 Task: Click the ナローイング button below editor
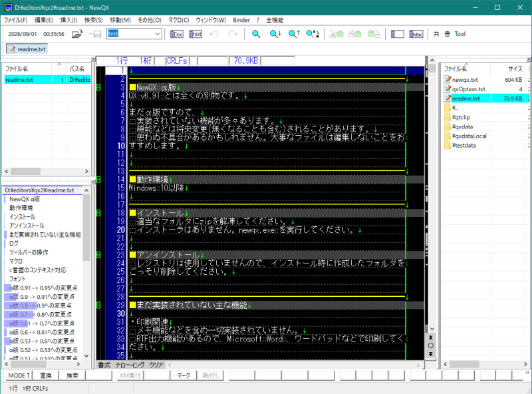130,365
